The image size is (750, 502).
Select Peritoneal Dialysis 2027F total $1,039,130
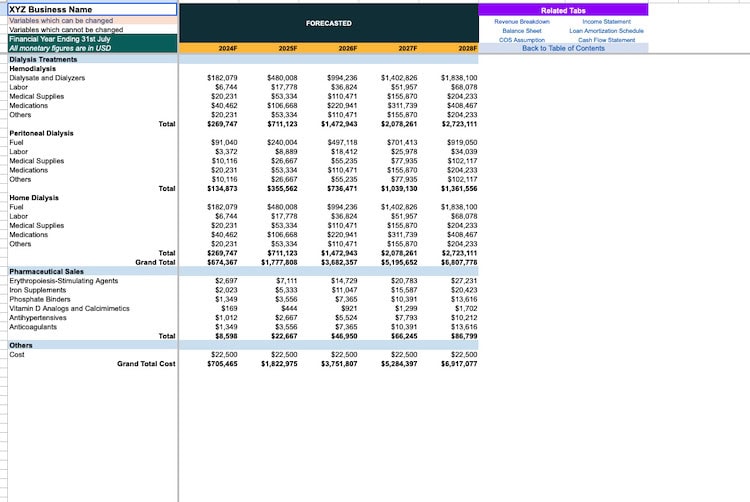(399, 188)
